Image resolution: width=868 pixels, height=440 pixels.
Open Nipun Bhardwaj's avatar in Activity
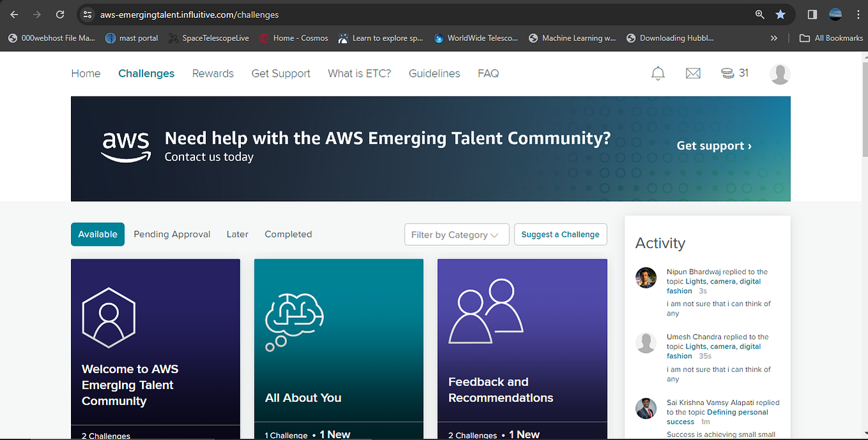(646, 278)
